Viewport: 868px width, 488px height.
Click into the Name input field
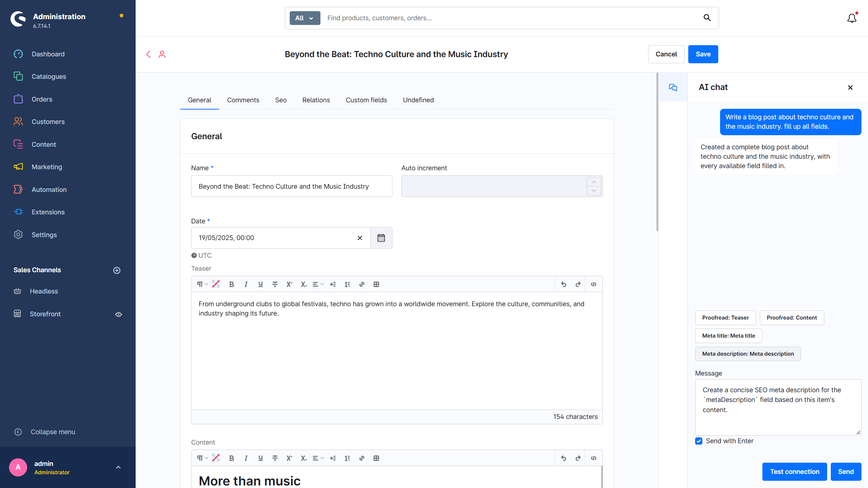(x=292, y=187)
